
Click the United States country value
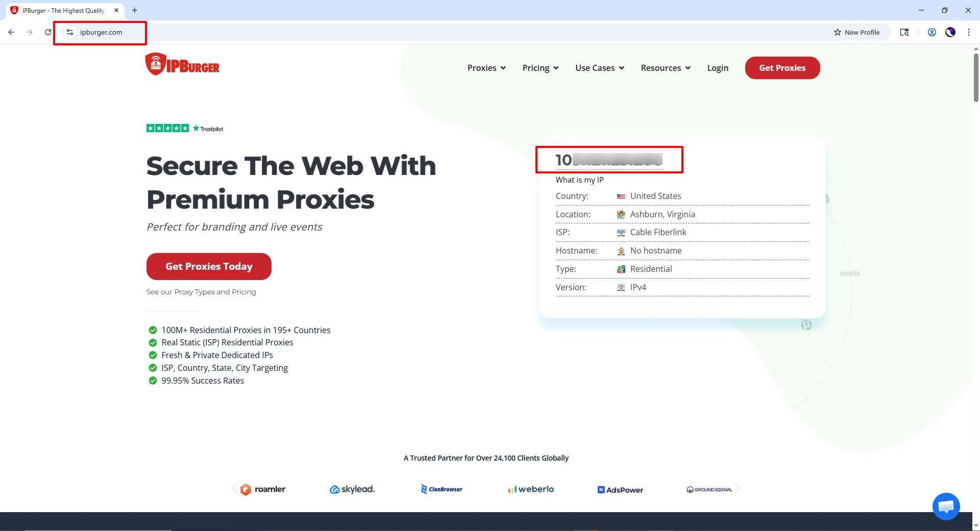(655, 196)
